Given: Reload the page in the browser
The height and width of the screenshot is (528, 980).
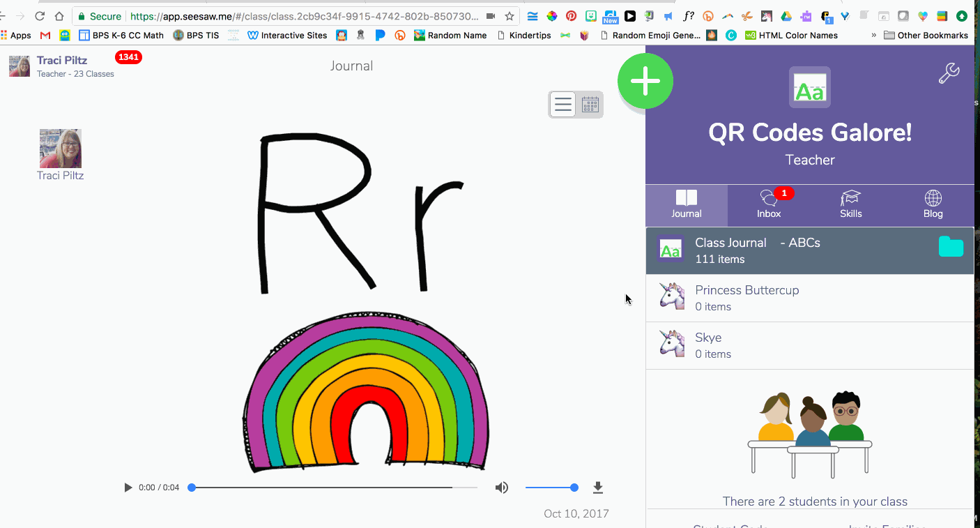Looking at the screenshot, I should [40, 15].
